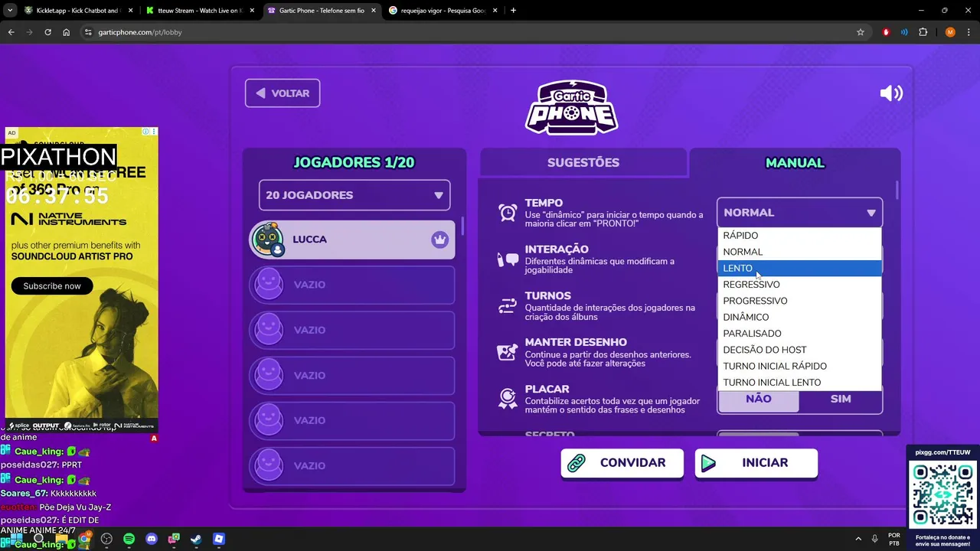Select PARALISADO time option
980x551 pixels.
799,334
